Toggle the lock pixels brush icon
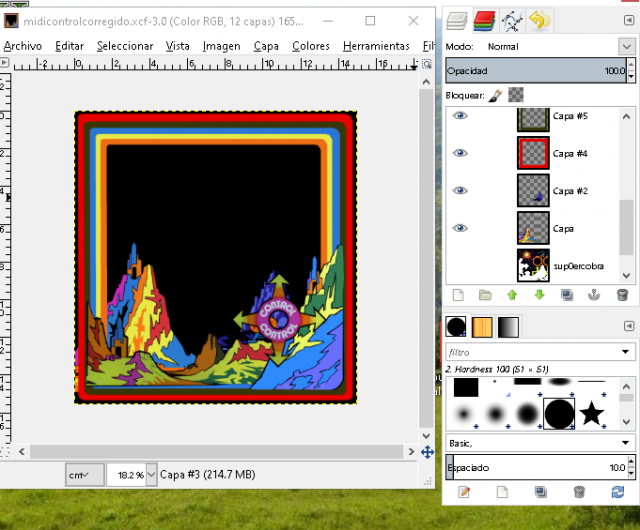This screenshot has width=640, height=530. (495, 95)
